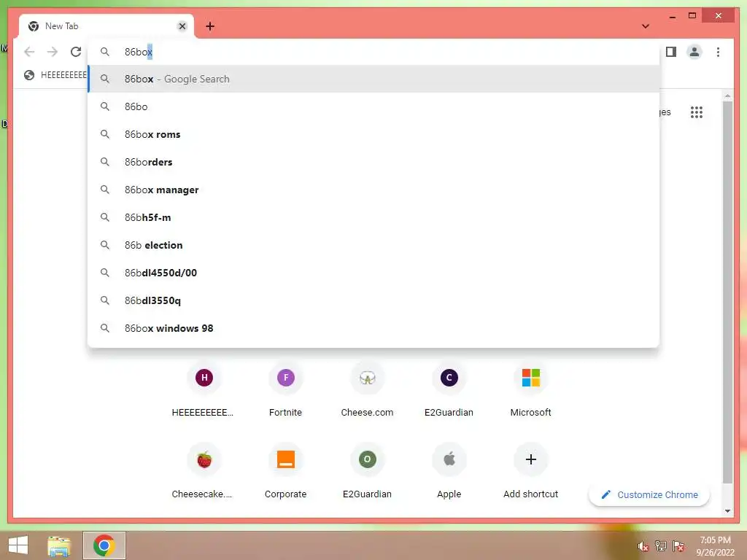The height and width of the screenshot is (560, 747).
Task: Toggle the side panel icon
Action: pos(671,52)
